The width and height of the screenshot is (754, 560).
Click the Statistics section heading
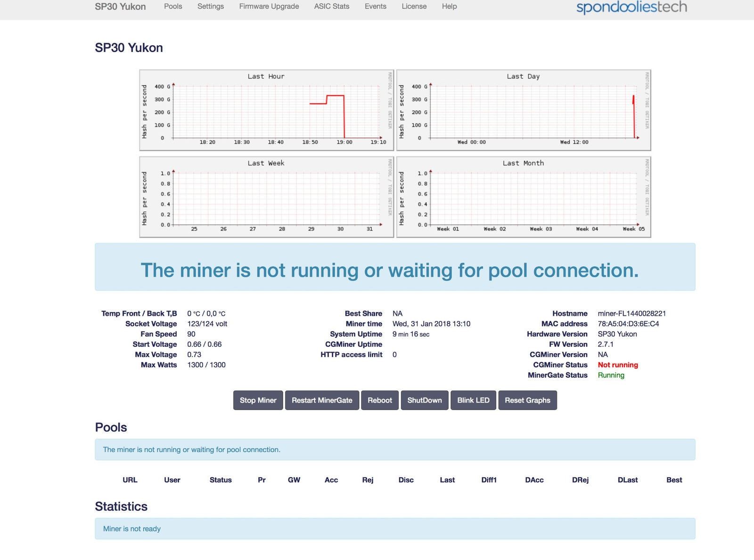(x=121, y=506)
